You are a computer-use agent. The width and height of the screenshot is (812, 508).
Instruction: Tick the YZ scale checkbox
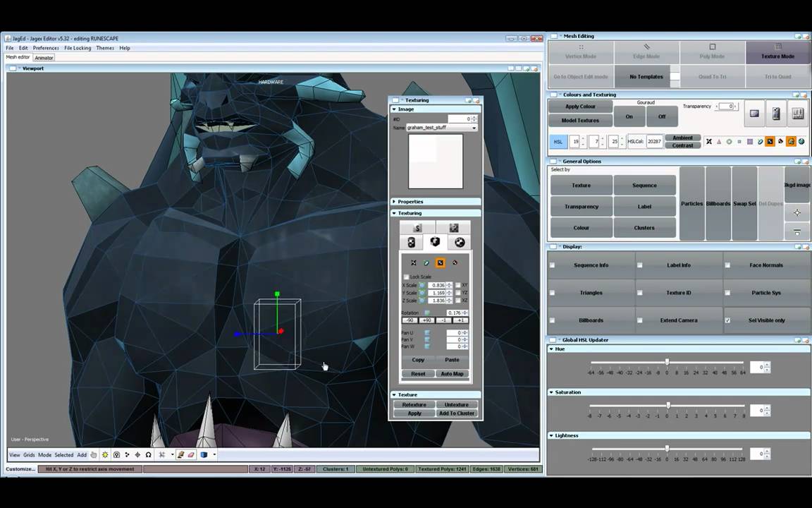click(457, 293)
